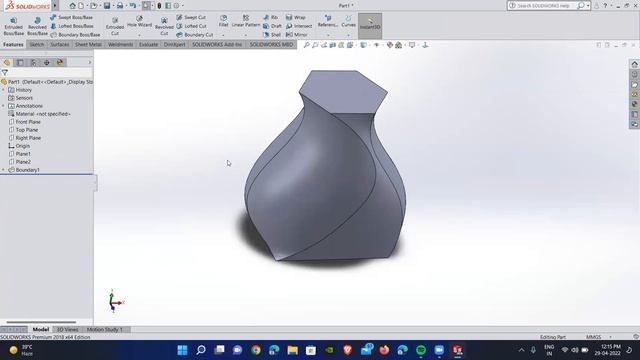The width and height of the screenshot is (640, 360).
Task: Switch to the Weldments tab
Action: click(120, 44)
